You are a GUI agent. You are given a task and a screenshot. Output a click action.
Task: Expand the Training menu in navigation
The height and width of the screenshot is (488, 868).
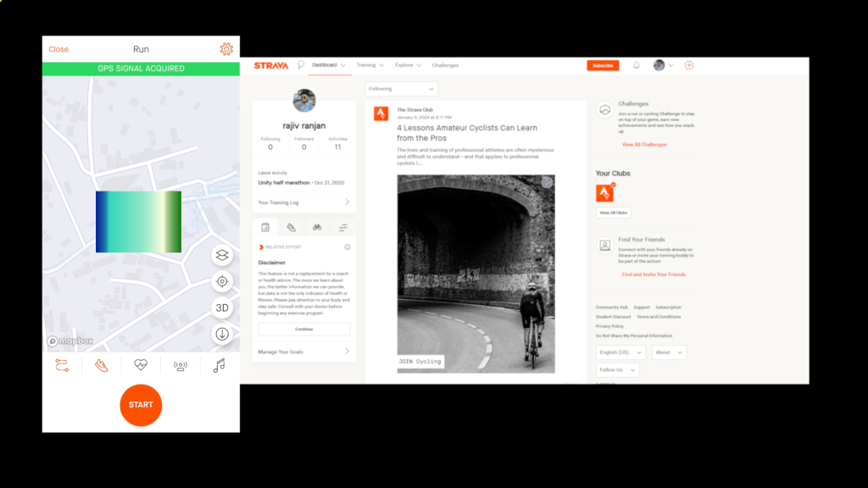[x=370, y=65]
